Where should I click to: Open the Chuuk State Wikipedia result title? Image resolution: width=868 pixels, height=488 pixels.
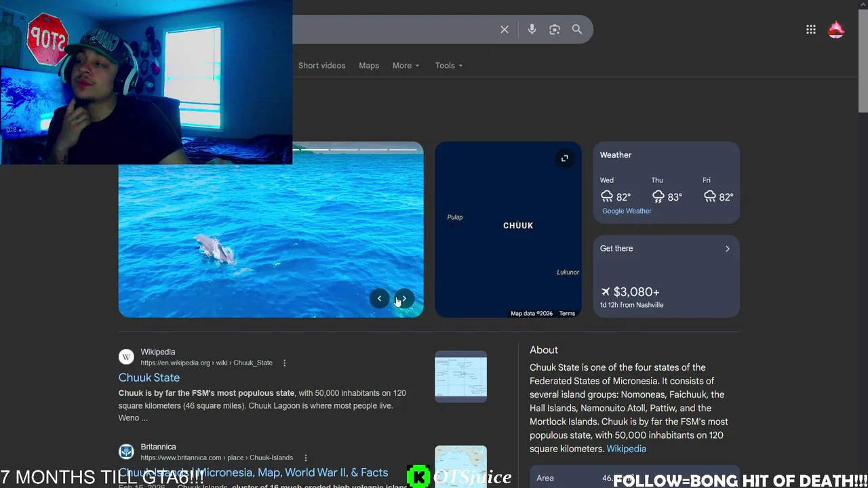tap(149, 378)
